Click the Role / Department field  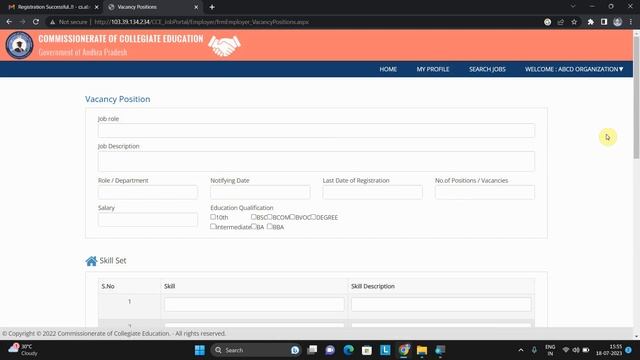click(x=148, y=192)
